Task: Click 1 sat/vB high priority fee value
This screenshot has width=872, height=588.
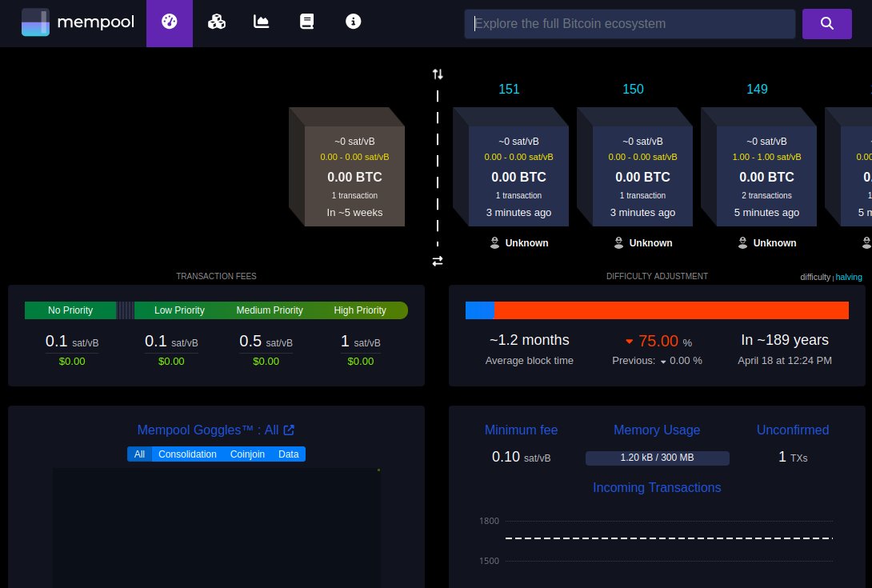Action: pyautogui.click(x=360, y=342)
